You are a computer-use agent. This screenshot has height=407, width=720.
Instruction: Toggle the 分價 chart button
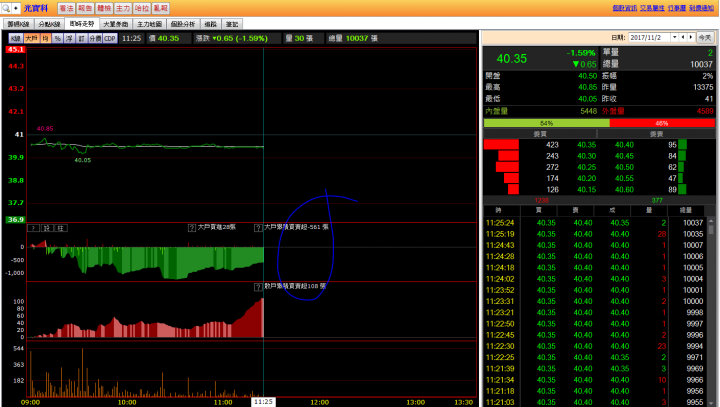pyautogui.click(x=95, y=39)
